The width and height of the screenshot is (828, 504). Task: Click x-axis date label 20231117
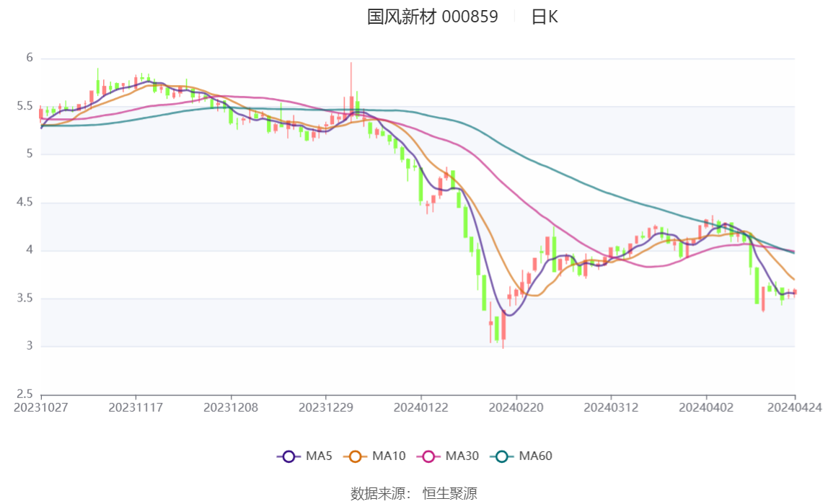(x=136, y=407)
